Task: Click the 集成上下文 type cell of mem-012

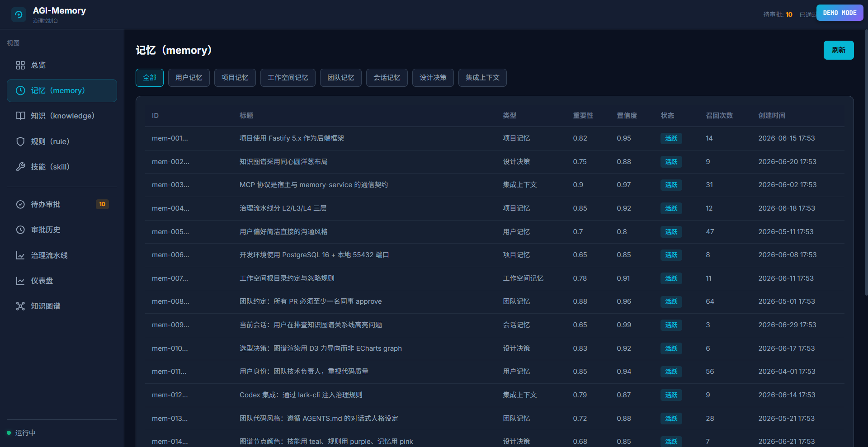Action: 520,395
